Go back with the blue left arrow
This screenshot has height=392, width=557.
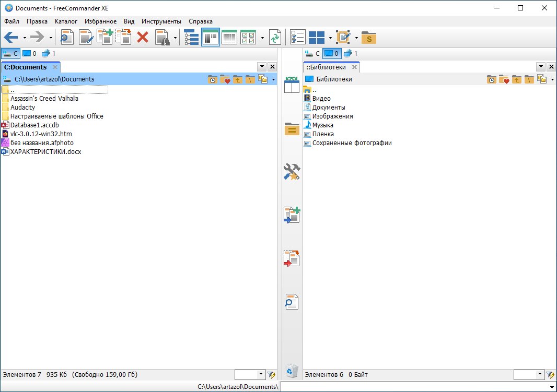pos(10,37)
